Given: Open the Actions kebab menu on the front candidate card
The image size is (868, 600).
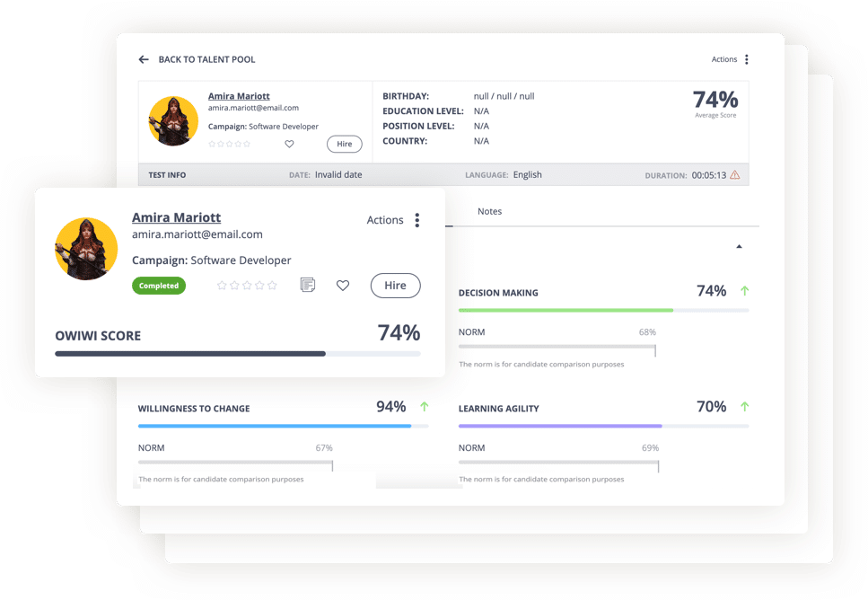Looking at the screenshot, I should [417, 220].
